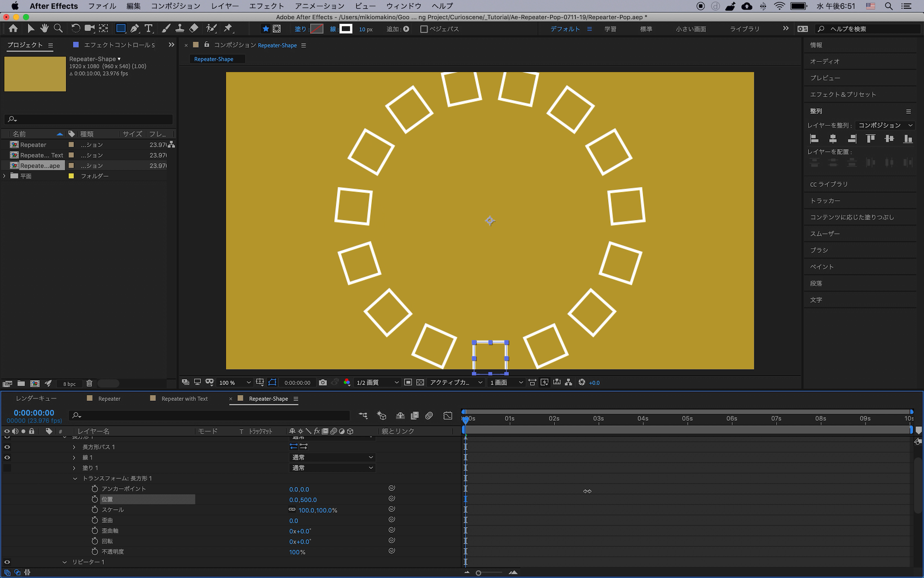The height and width of the screenshot is (578, 924).
Task: Select the Zoom magnifier tool
Action: tap(58, 29)
